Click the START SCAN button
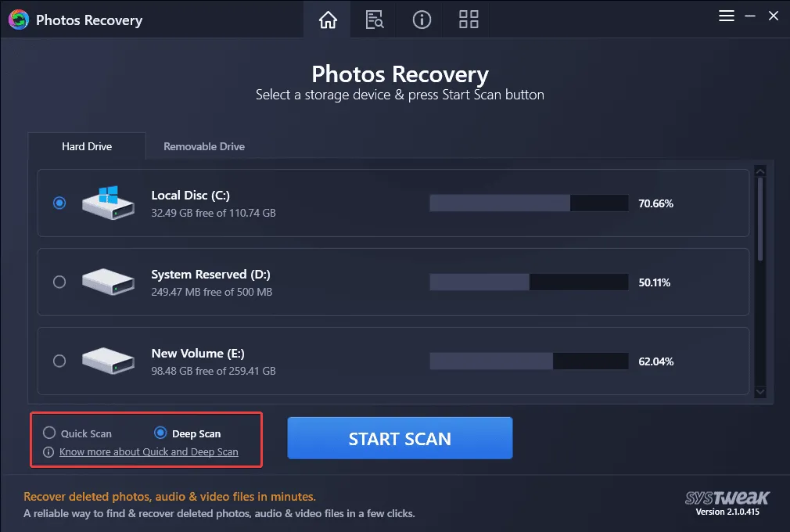The width and height of the screenshot is (790, 532). point(400,438)
